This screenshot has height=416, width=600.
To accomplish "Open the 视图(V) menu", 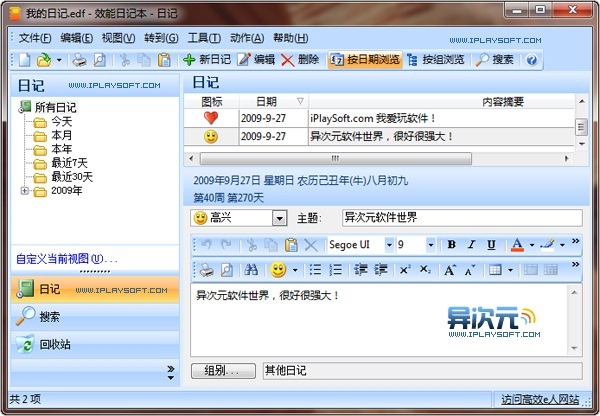I will 118,38.
